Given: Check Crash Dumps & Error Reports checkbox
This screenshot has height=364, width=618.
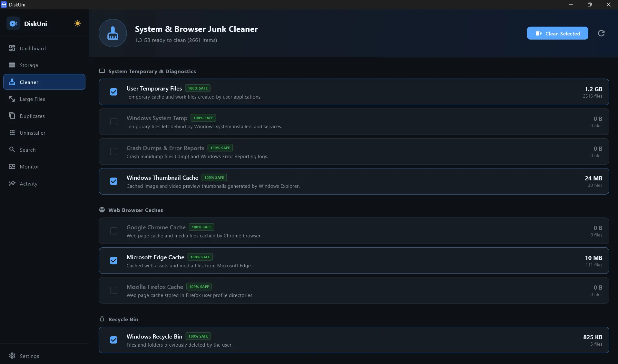Looking at the screenshot, I should tap(113, 151).
